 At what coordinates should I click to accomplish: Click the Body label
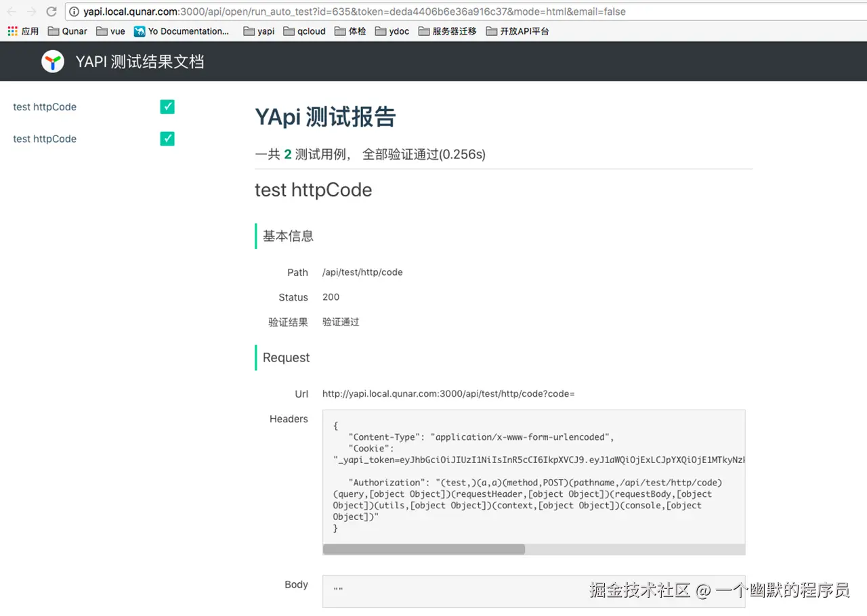[x=296, y=584]
